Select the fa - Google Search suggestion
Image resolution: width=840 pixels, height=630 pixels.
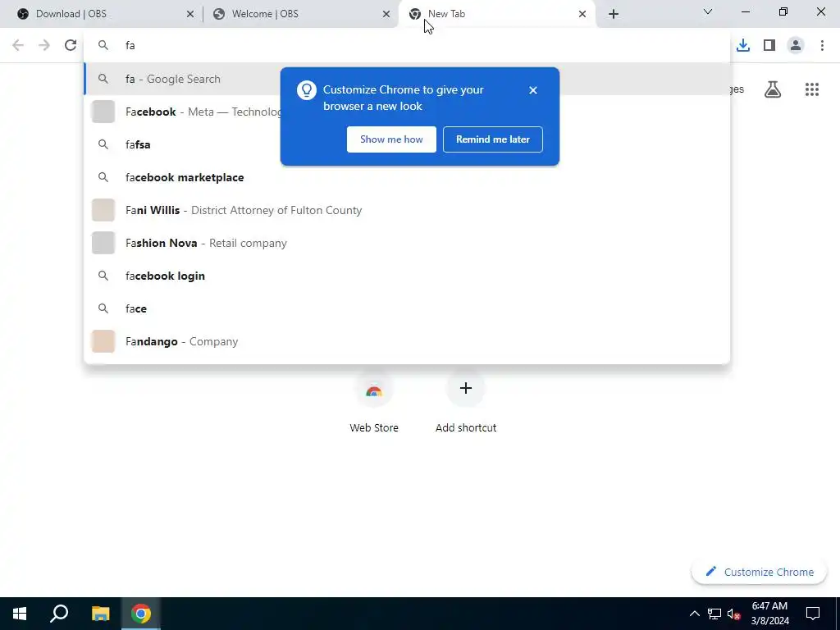click(407, 79)
